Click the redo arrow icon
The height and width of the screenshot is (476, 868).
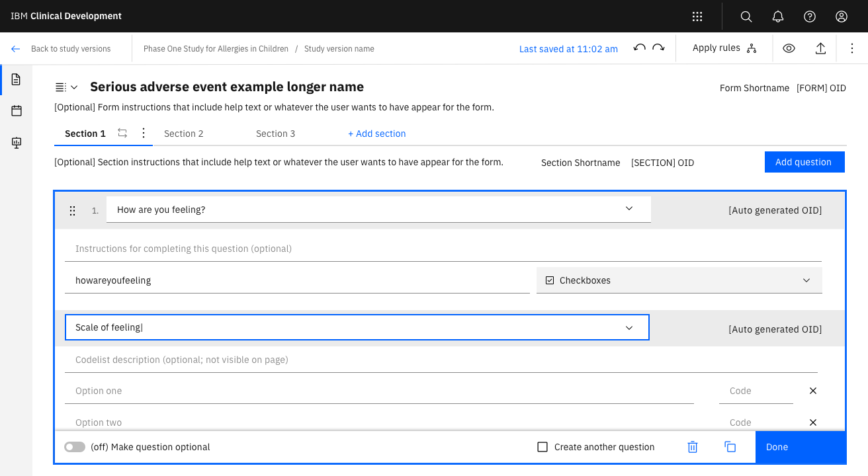658,48
